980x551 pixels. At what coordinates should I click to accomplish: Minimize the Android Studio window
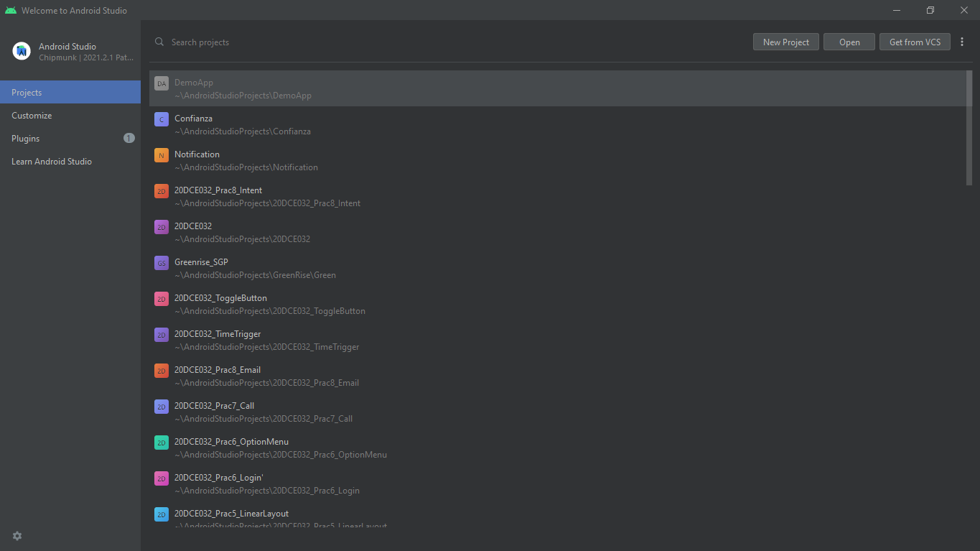click(x=897, y=10)
